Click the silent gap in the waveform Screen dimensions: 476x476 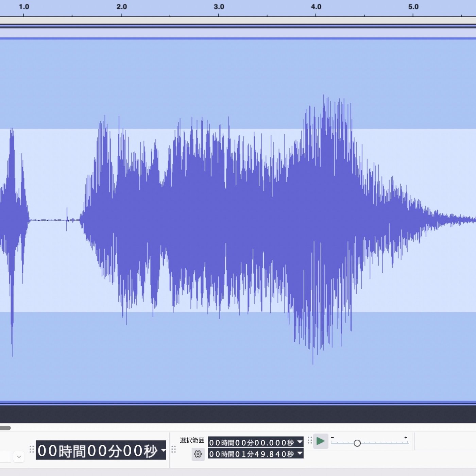(x=51, y=220)
